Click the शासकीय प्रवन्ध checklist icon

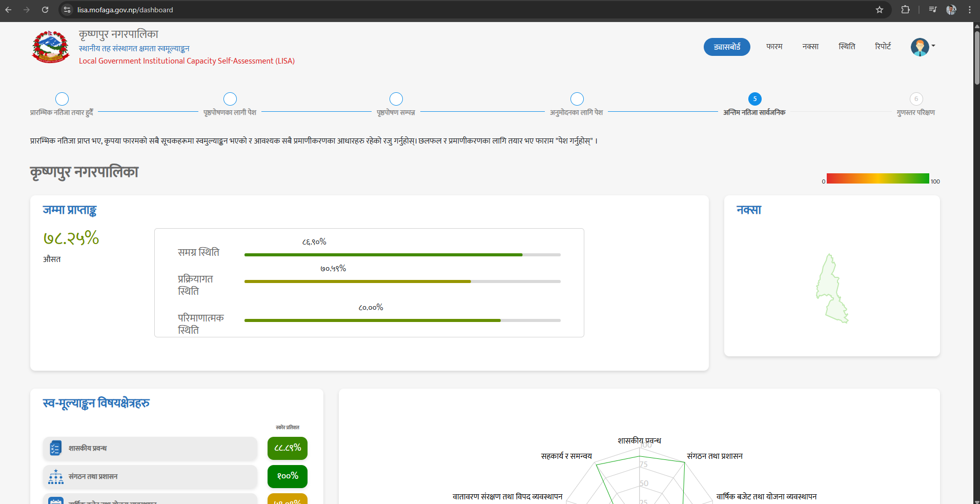coord(55,448)
